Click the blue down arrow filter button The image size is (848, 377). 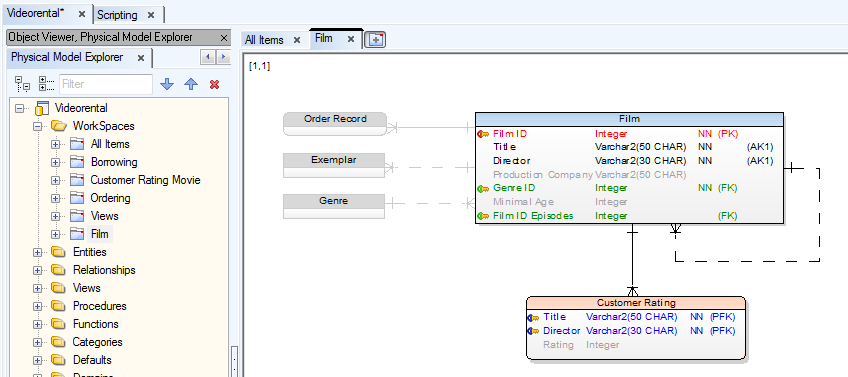pos(167,84)
